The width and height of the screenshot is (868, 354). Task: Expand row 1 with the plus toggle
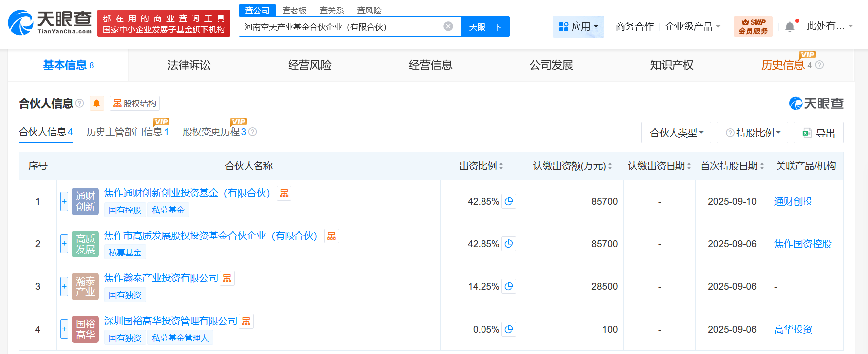point(64,201)
